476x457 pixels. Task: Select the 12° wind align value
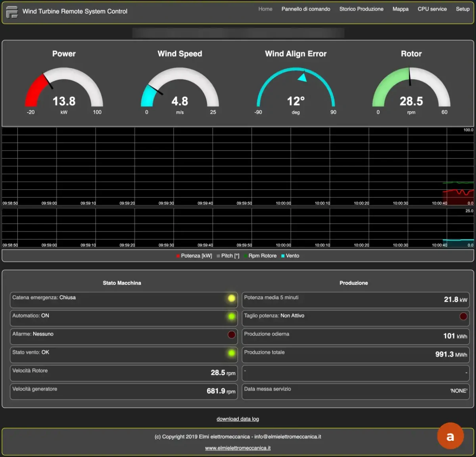[x=296, y=101]
